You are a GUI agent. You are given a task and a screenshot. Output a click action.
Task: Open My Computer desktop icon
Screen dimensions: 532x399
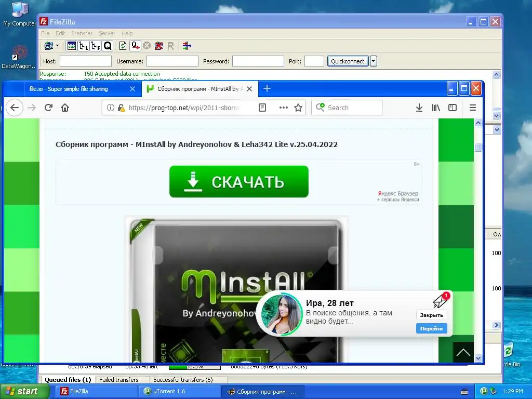coord(19,14)
